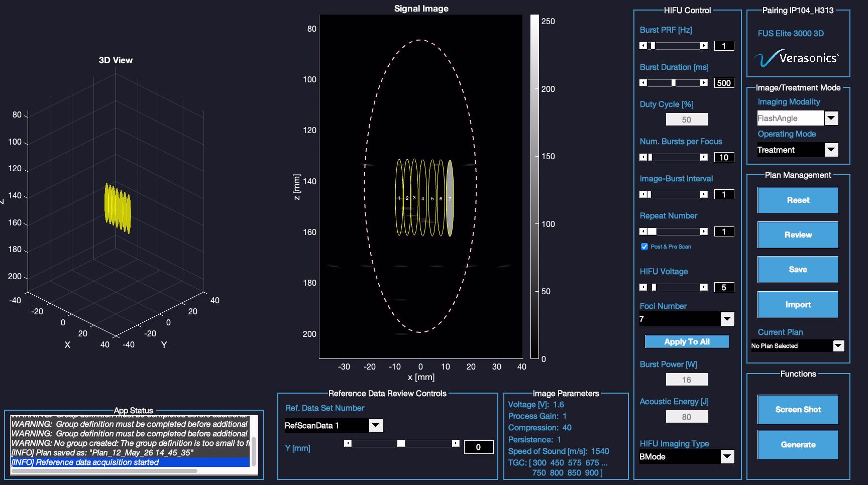Open the Imaging Modality FlashAngle dropdown

(x=831, y=118)
